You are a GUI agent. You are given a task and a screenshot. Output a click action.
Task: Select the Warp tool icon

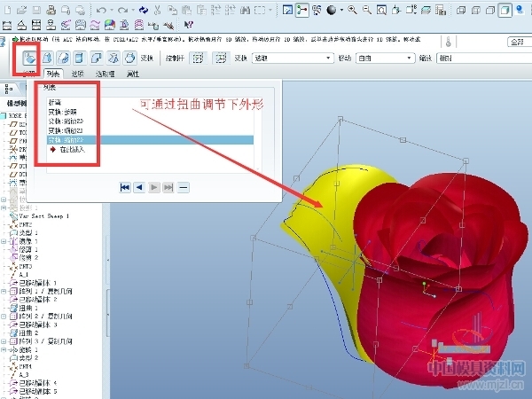tap(46, 58)
